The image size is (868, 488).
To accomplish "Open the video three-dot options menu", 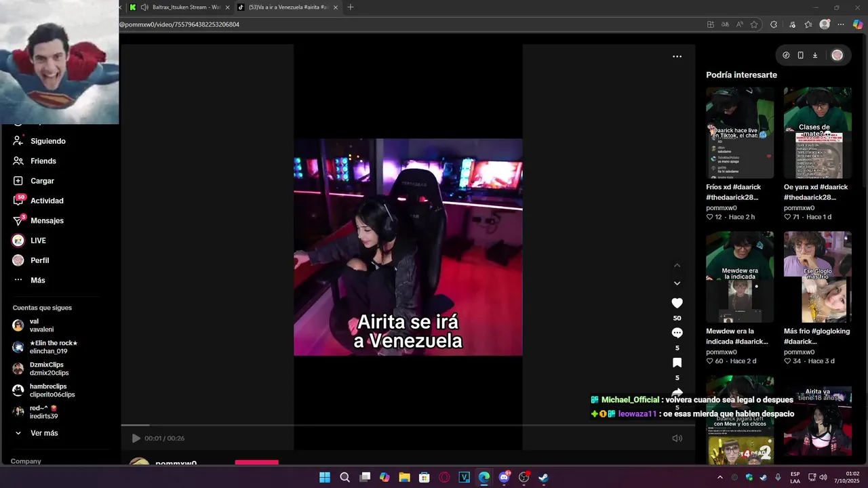I will pos(677,56).
